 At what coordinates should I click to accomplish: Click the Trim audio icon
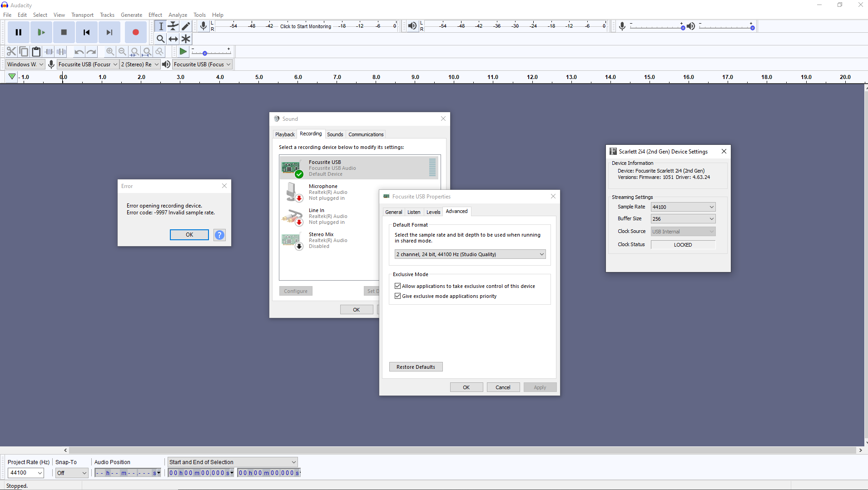[x=49, y=52]
